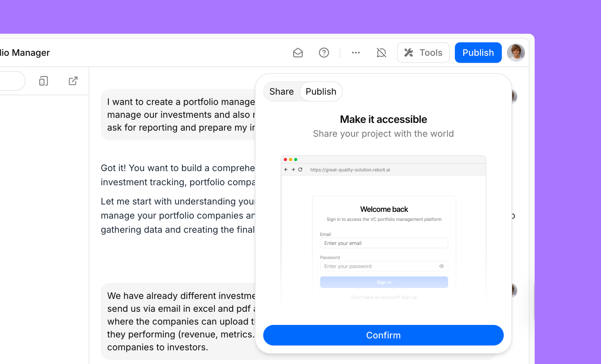This screenshot has width=601, height=364.
Task: Click the browser back arrow in preview
Action: [x=286, y=170]
